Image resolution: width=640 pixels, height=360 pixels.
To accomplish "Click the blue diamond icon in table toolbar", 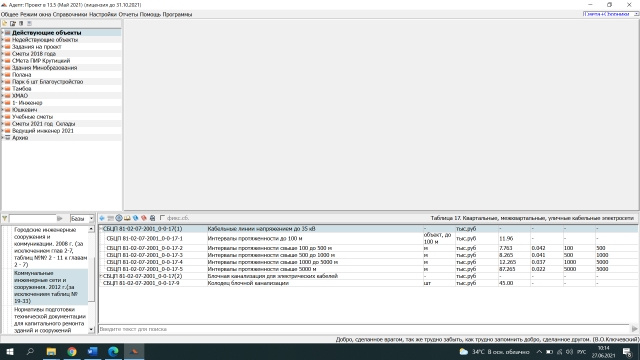I will coord(102,218).
